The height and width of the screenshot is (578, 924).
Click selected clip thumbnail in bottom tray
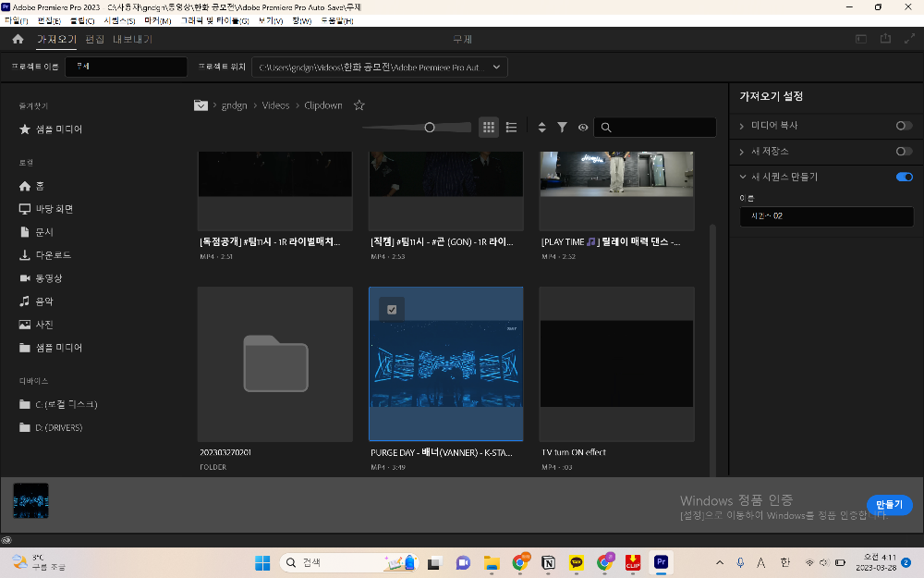(x=30, y=500)
